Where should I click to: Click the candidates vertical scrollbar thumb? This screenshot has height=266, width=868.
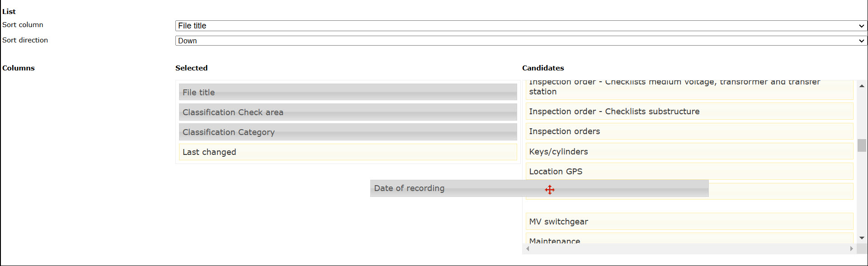tap(862, 145)
